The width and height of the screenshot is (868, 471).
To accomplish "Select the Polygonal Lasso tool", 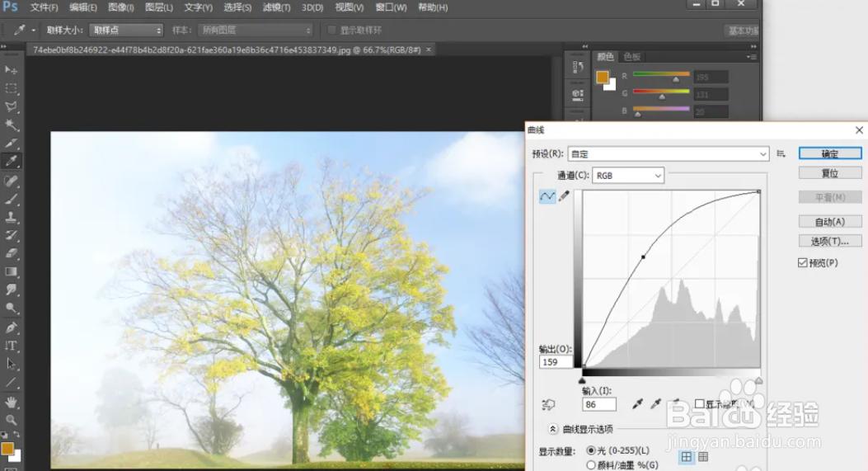I will (11, 106).
